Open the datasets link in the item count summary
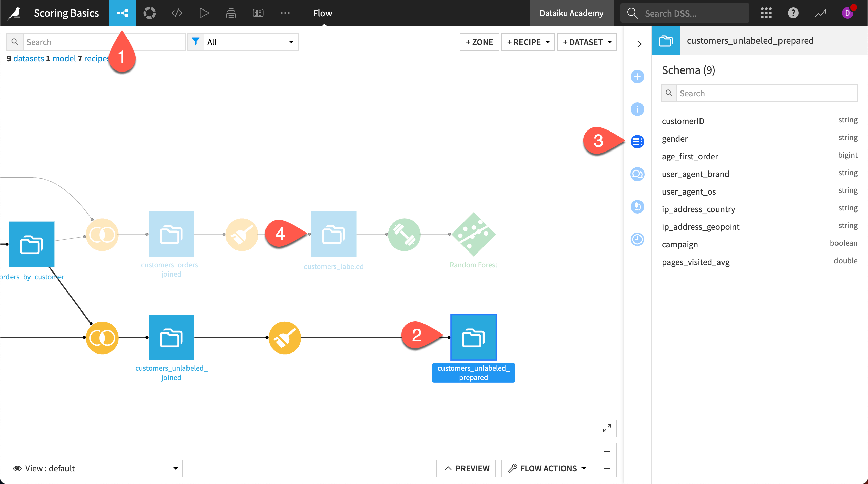The height and width of the screenshot is (484, 868). [28, 58]
